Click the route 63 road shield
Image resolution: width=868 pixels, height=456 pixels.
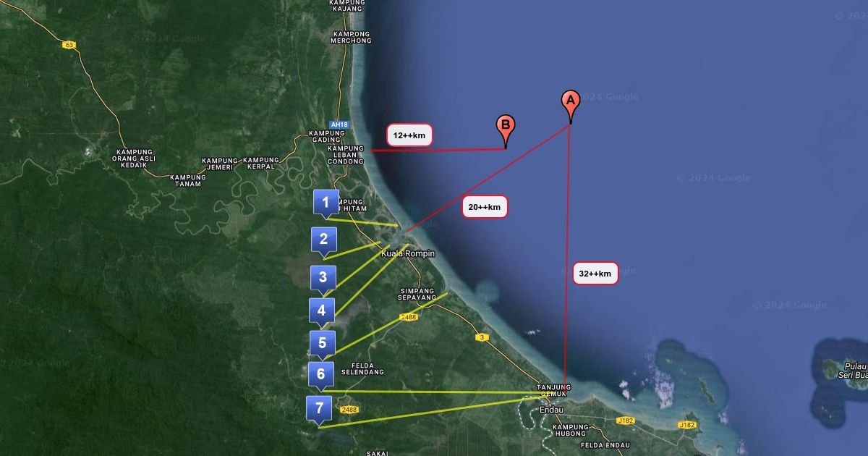click(69, 45)
